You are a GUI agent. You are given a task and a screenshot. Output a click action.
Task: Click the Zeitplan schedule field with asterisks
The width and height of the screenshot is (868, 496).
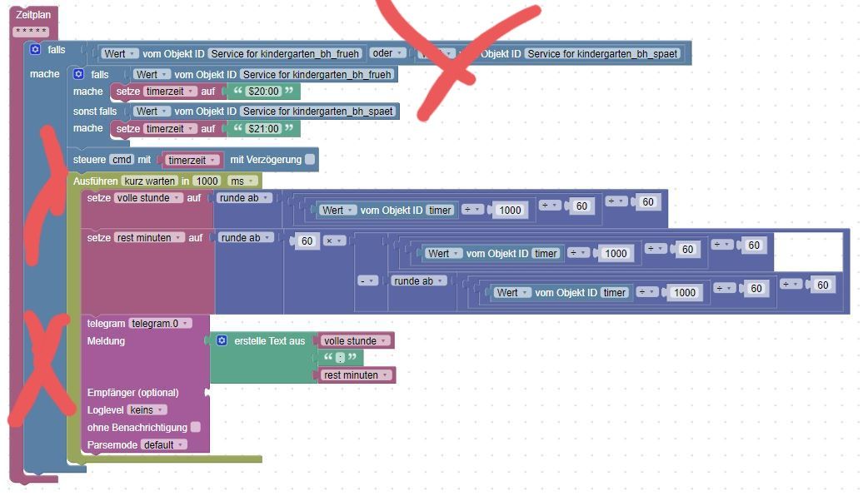(31, 32)
